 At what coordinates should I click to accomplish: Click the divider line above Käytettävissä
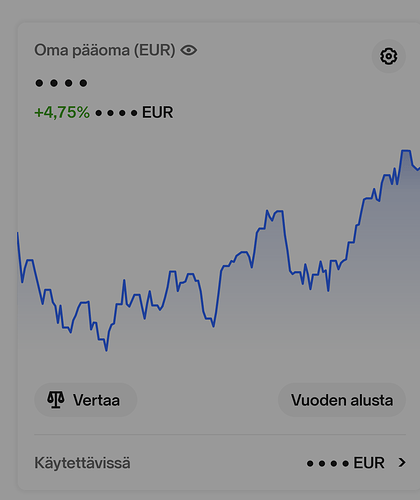coord(220,435)
